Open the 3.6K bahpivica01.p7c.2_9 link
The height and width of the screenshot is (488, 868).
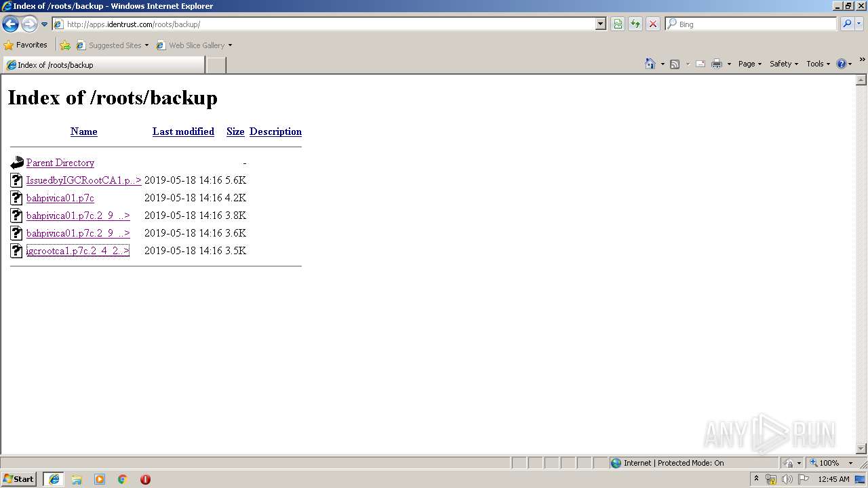[78, 233]
